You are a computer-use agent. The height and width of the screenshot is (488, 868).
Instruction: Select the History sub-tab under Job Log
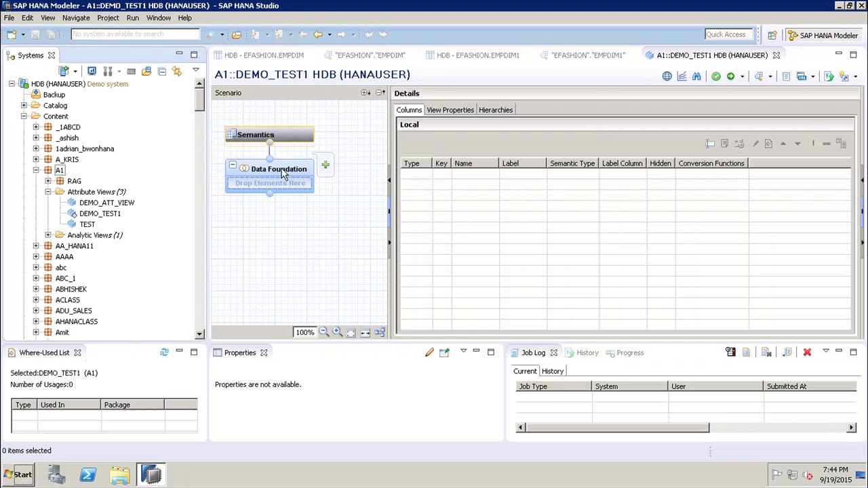[553, 371]
